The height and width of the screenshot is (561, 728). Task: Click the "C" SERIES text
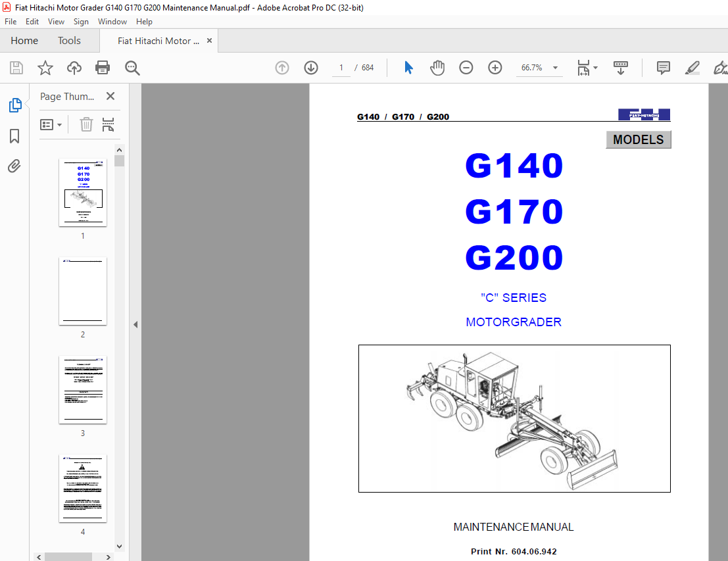514,298
